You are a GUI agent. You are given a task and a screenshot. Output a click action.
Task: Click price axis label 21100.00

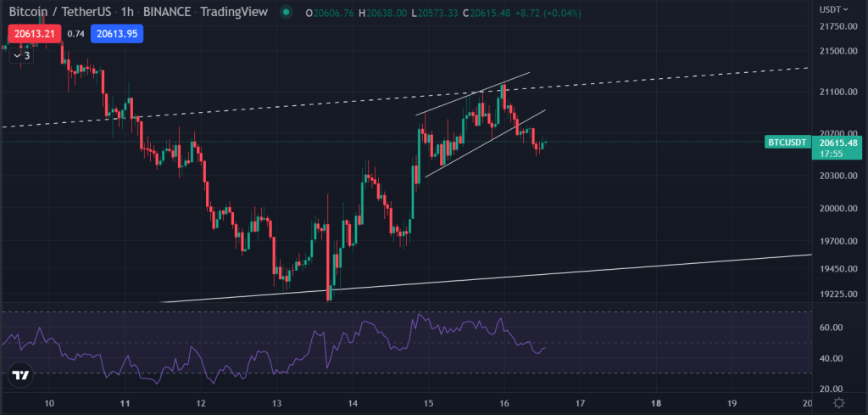pyautogui.click(x=838, y=92)
